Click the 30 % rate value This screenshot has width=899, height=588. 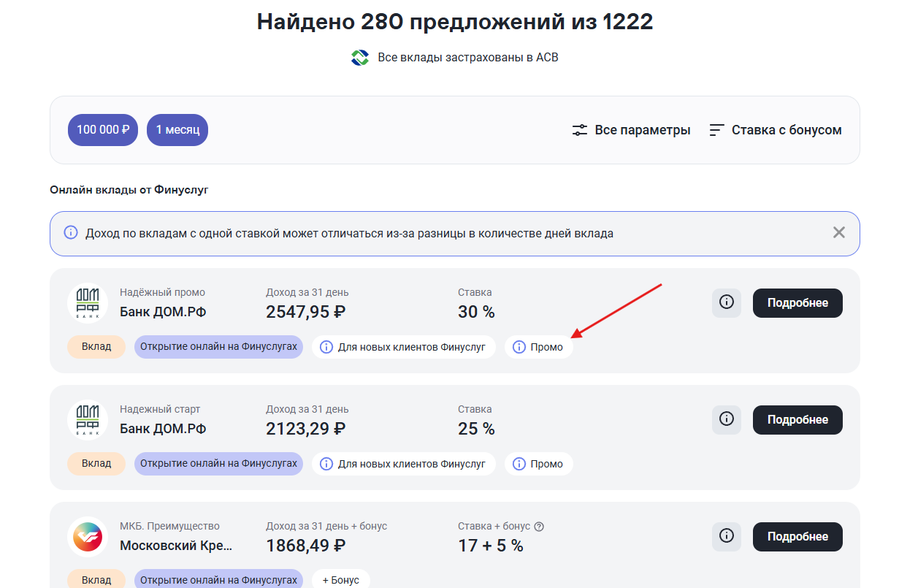coord(476,312)
